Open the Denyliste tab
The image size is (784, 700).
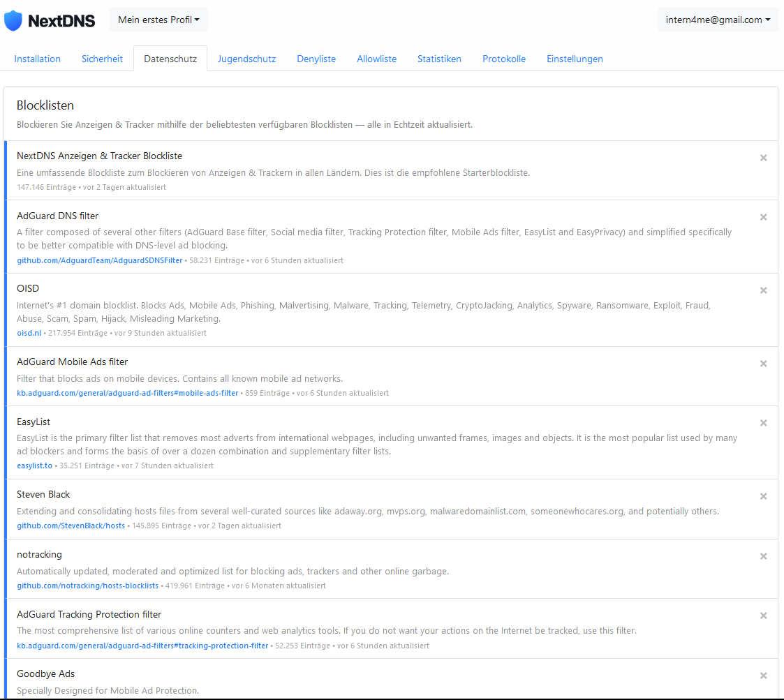316,59
